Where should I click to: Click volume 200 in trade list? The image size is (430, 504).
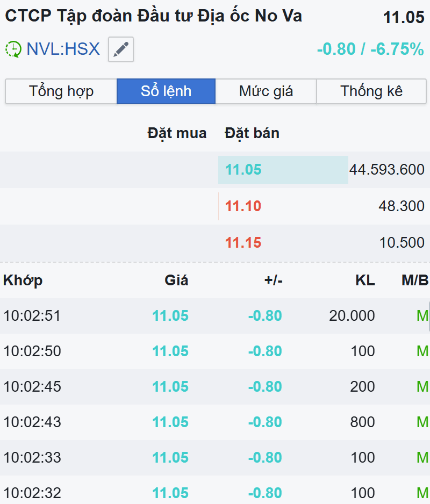tap(362, 387)
